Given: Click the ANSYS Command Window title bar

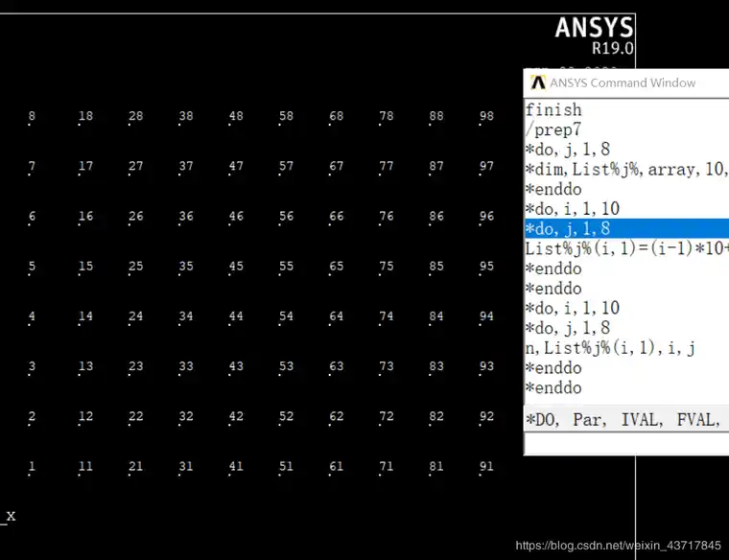Looking at the screenshot, I should click(626, 82).
